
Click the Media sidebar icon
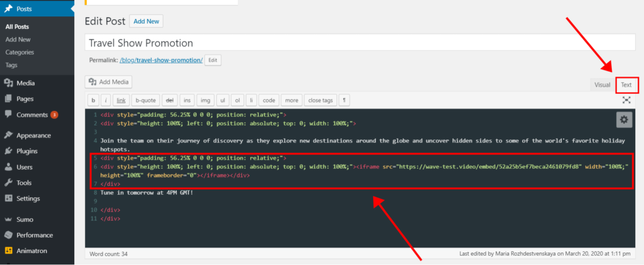8,83
